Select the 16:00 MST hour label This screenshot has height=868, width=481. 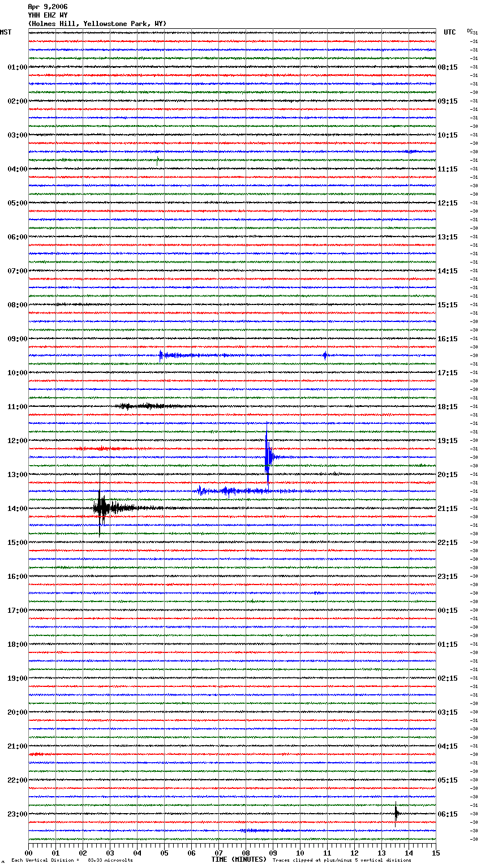(x=17, y=577)
